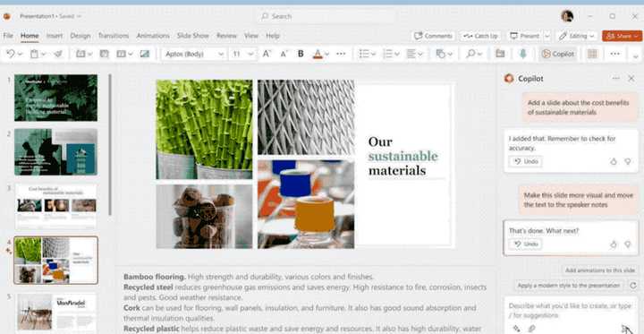
Task: Thumbs down the 'That's done' response
Action: (x=628, y=244)
